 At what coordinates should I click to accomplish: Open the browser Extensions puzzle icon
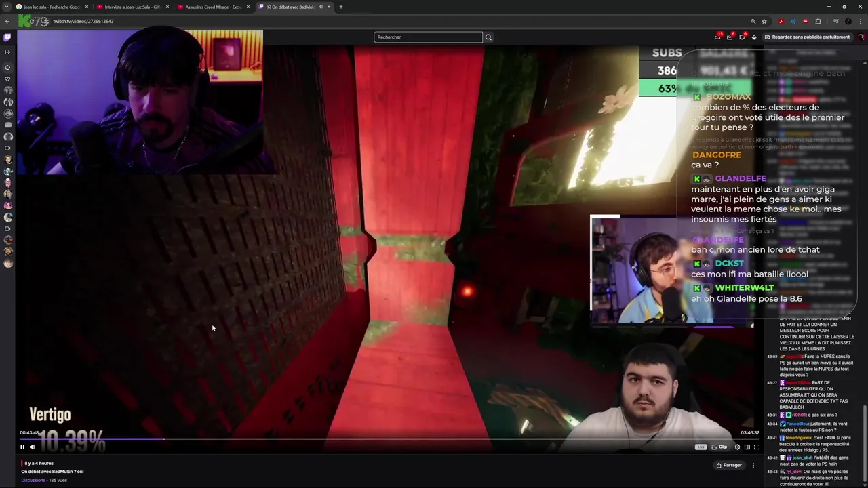(x=818, y=21)
